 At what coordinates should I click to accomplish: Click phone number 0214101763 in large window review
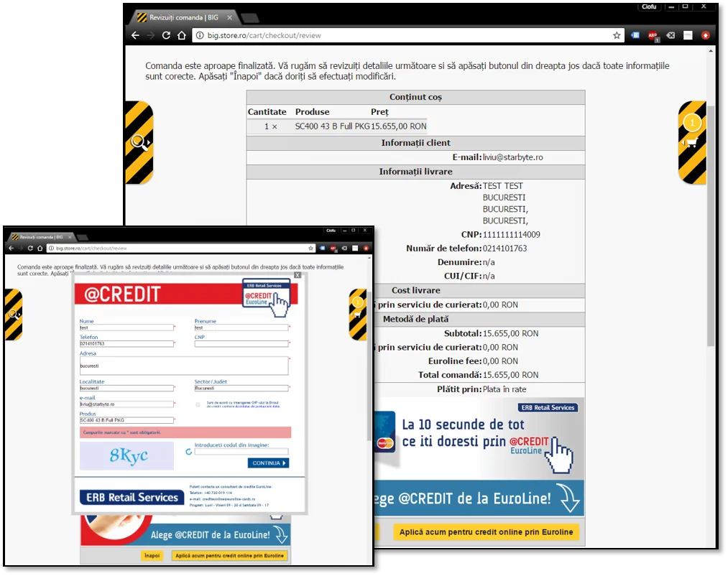[504, 248]
